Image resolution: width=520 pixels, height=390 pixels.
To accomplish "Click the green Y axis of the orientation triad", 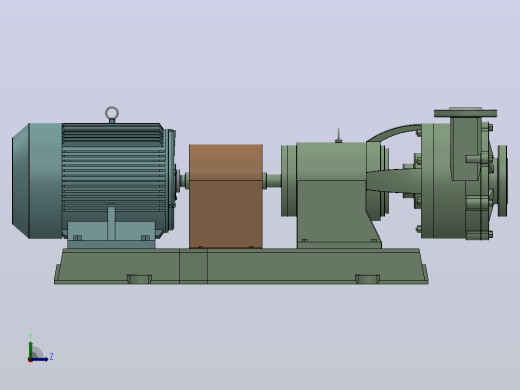I will (31, 350).
